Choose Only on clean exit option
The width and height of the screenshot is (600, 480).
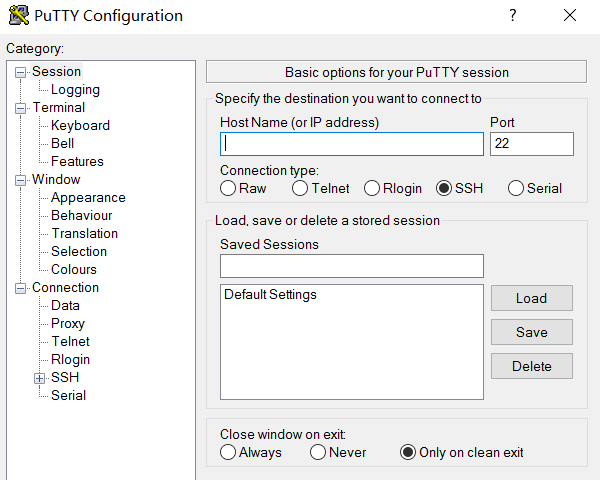[x=408, y=452]
